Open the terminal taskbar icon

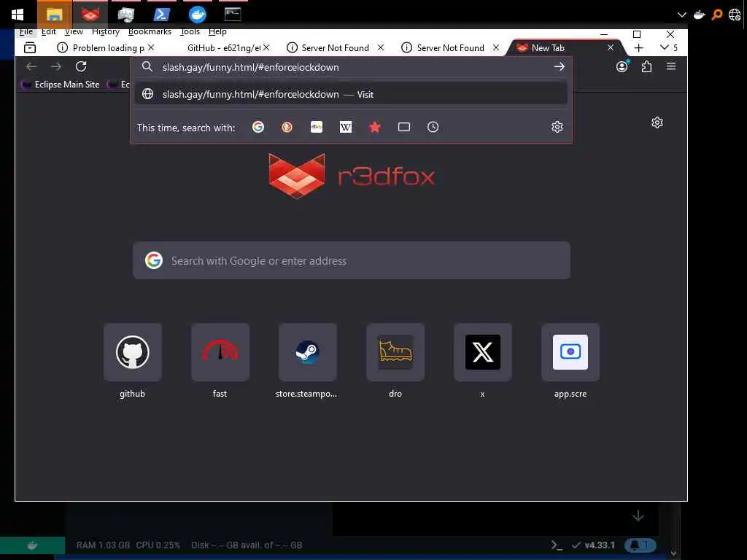(x=233, y=15)
